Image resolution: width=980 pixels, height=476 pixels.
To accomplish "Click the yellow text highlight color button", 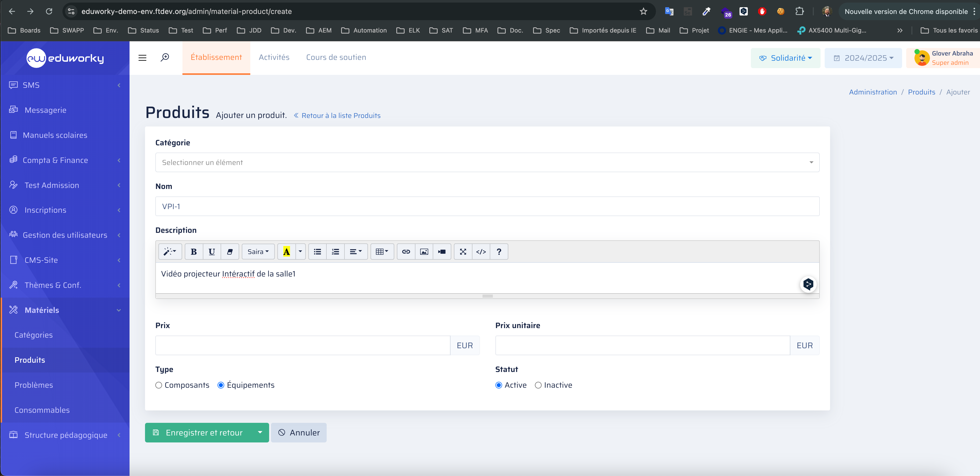I will click(286, 251).
